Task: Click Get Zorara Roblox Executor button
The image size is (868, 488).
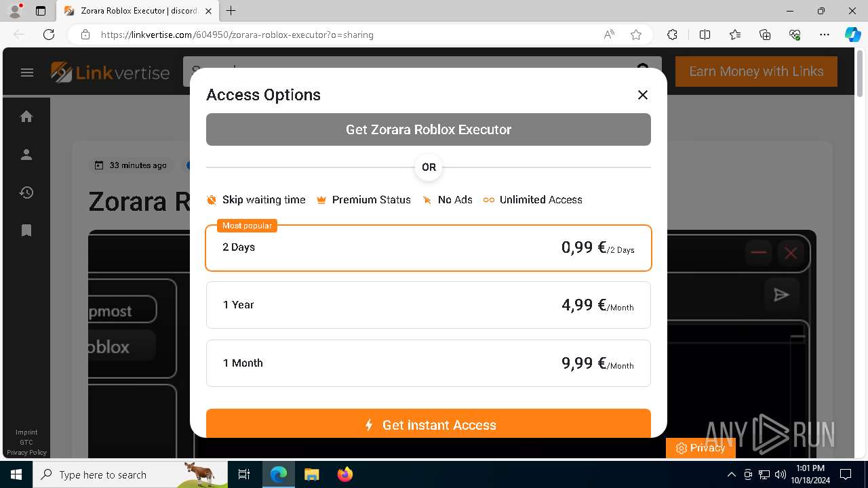Action: tap(429, 129)
